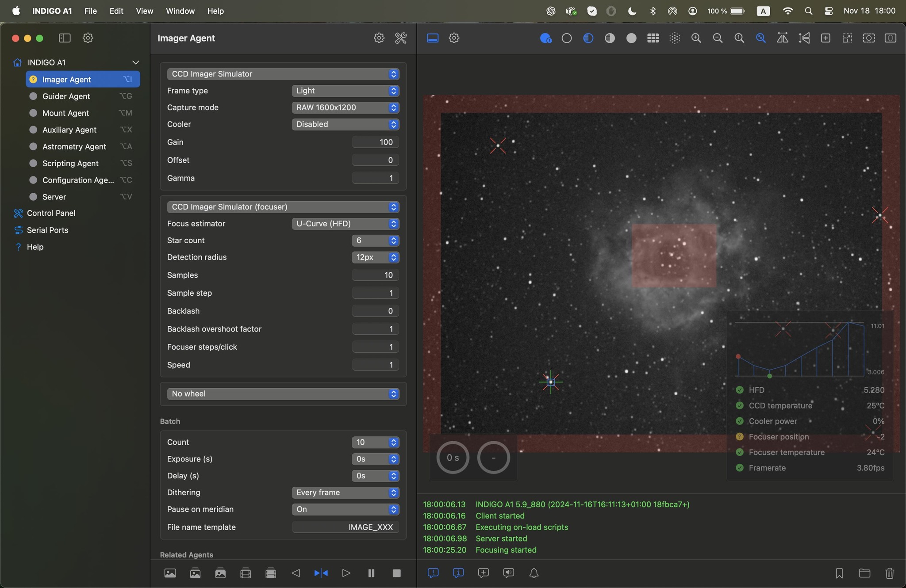906x588 pixels.
Task: Click the zoom out magnifier icon
Action: pyautogui.click(x=718, y=38)
